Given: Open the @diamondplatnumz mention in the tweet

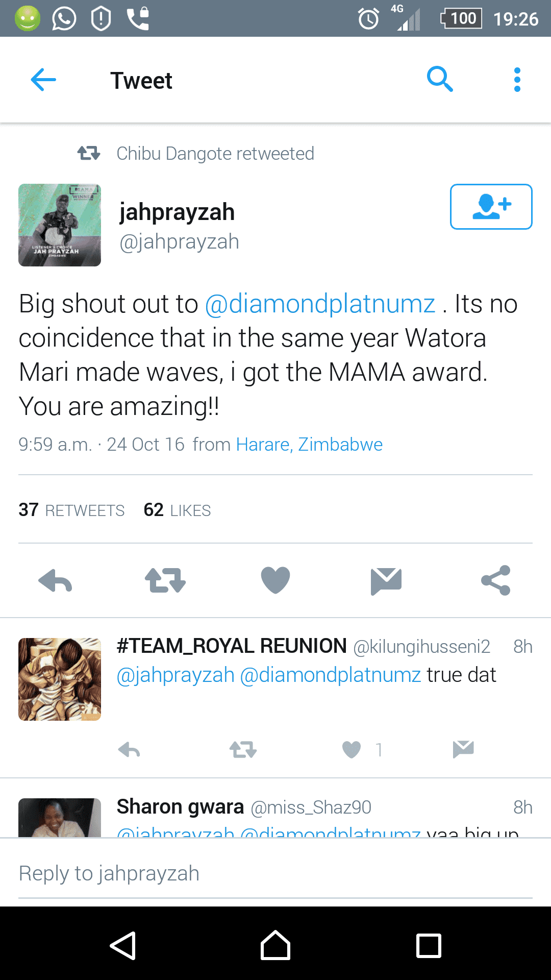Looking at the screenshot, I should point(320,304).
